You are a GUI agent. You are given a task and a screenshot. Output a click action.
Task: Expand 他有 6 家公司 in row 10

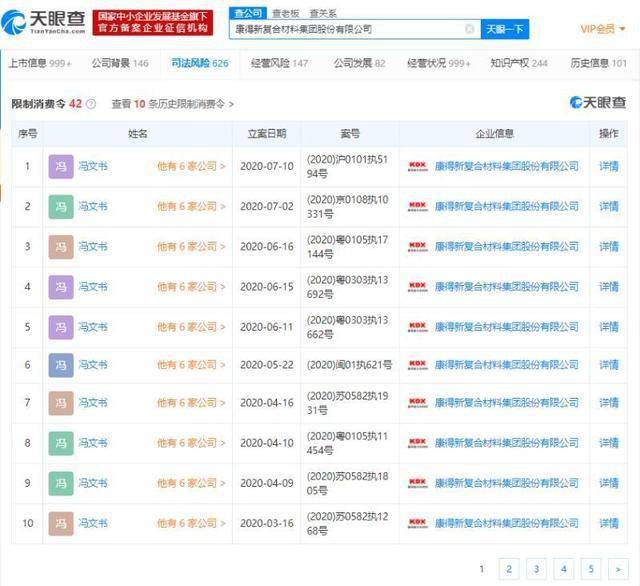[x=191, y=524]
